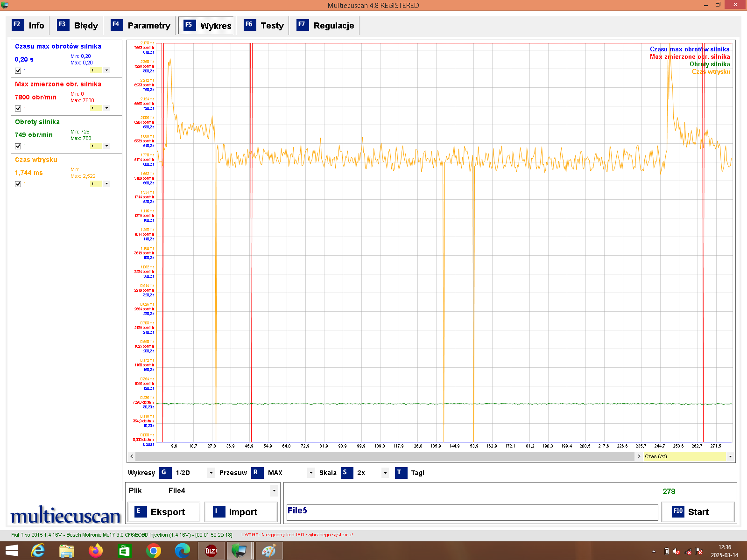The image size is (747, 560).
Task: Click the Multiecuscan taskbar icon
Action: pos(240,551)
